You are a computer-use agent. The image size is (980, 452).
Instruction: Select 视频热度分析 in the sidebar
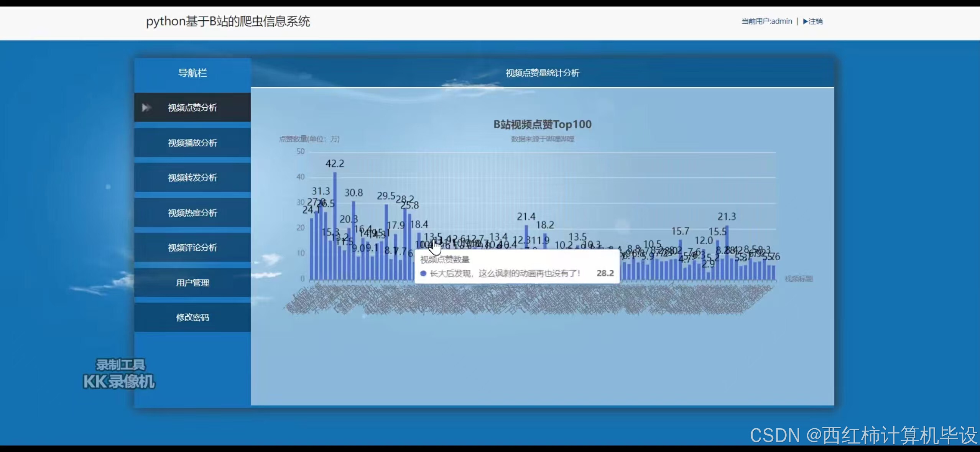coord(192,213)
